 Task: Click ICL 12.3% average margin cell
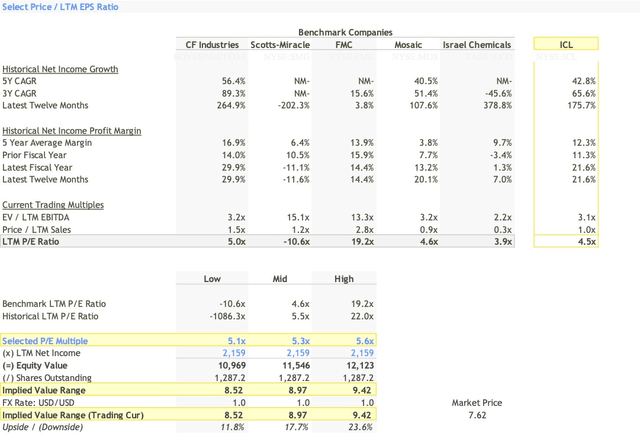(584, 143)
